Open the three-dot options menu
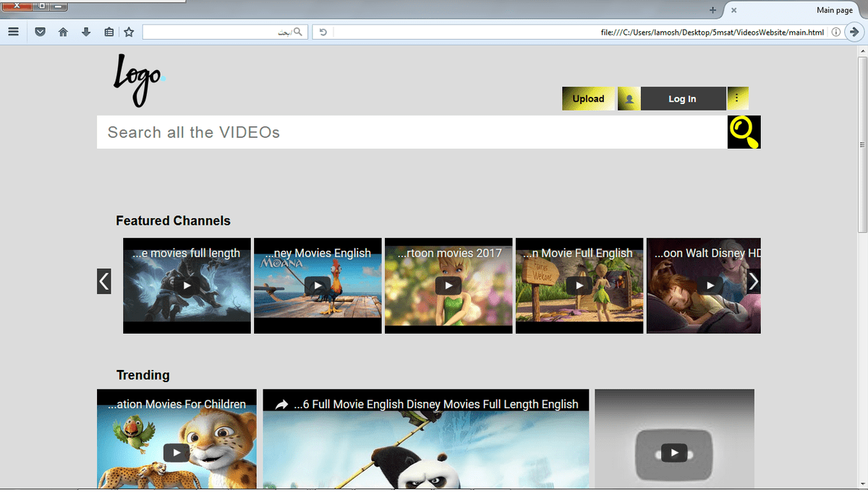Screen dimensions: 868x495 click(x=737, y=98)
